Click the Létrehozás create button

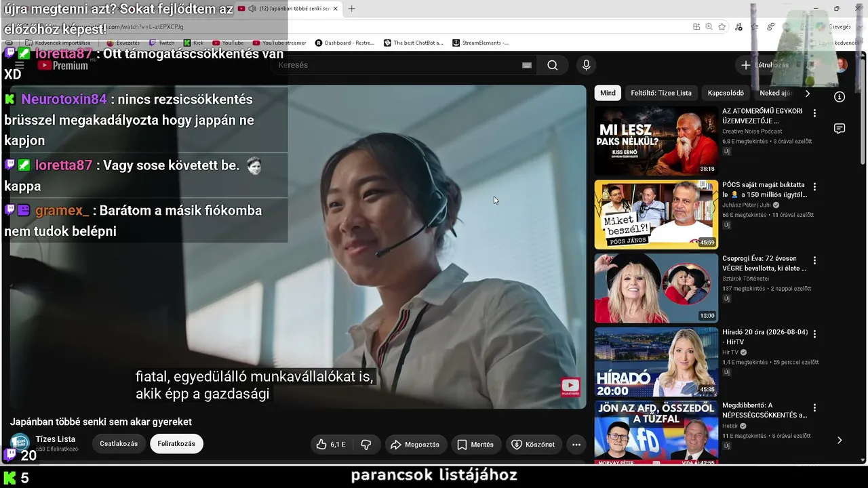(x=765, y=65)
